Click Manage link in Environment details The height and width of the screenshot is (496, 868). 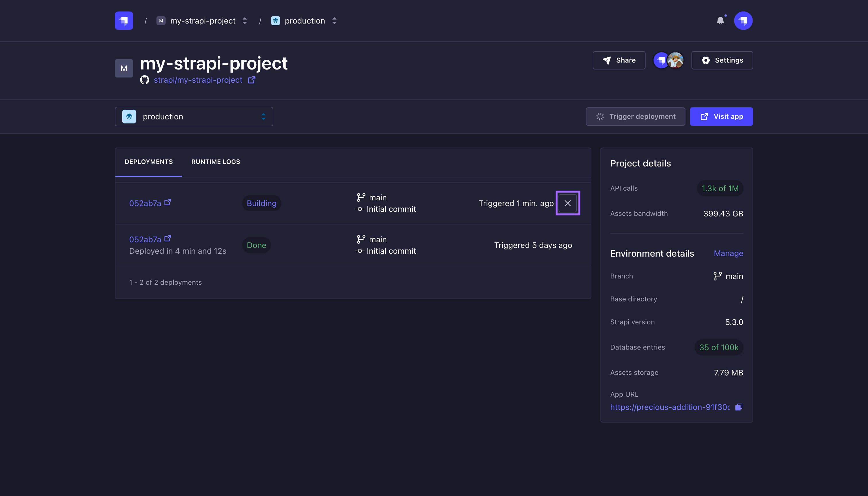tap(728, 253)
